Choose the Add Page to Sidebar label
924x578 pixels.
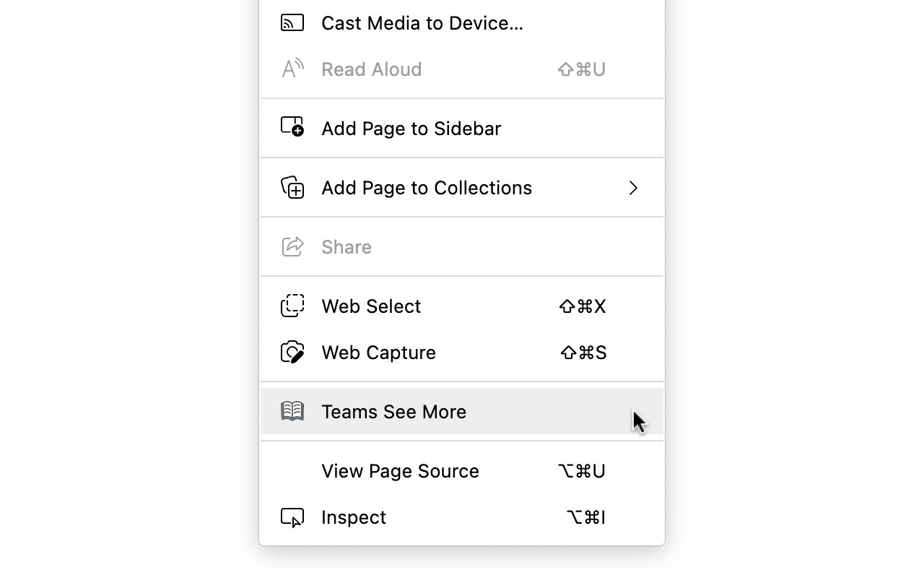click(x=411, y=129)
